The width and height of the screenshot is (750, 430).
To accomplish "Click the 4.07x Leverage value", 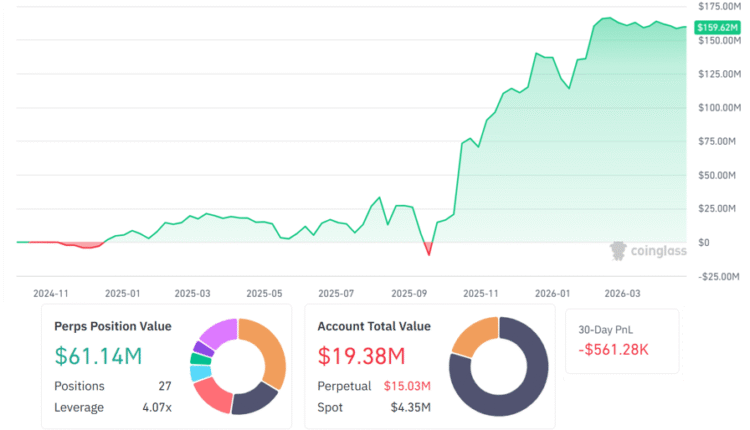I will (x=157, y=407).
